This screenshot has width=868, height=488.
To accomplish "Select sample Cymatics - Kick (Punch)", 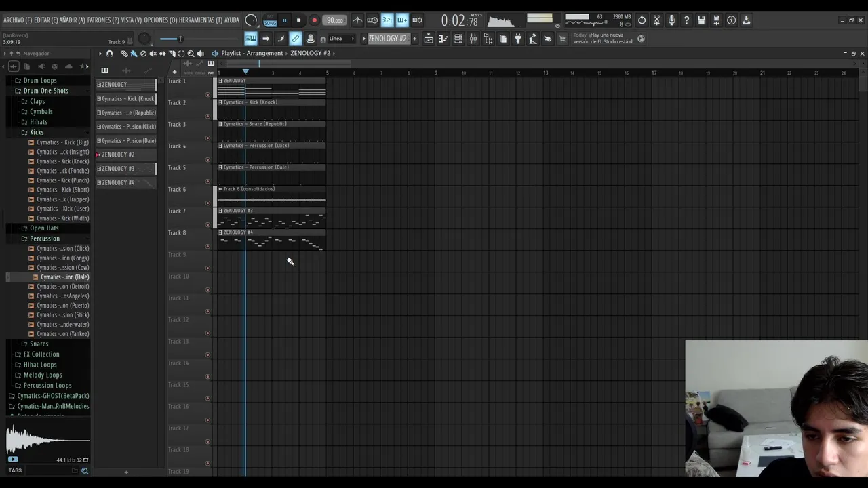I will point(62,180).
